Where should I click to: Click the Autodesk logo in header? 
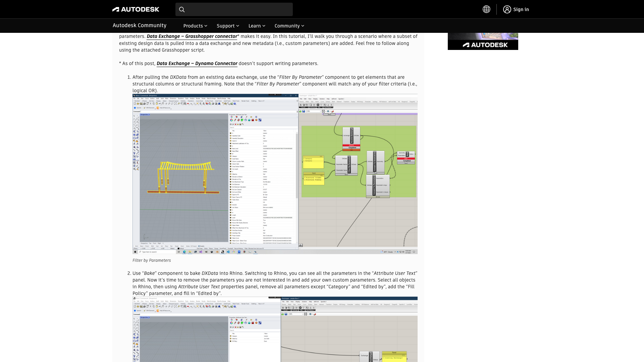[x=136, y=9]
